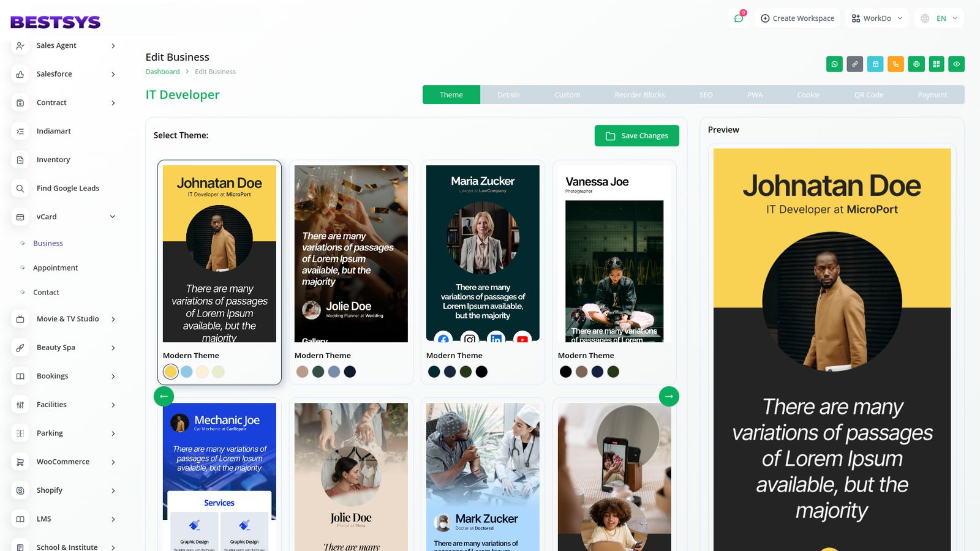This screenshot has height=551, width=980.
Task: Click the gray copy link icon
Action: click(x=854, y=64)
